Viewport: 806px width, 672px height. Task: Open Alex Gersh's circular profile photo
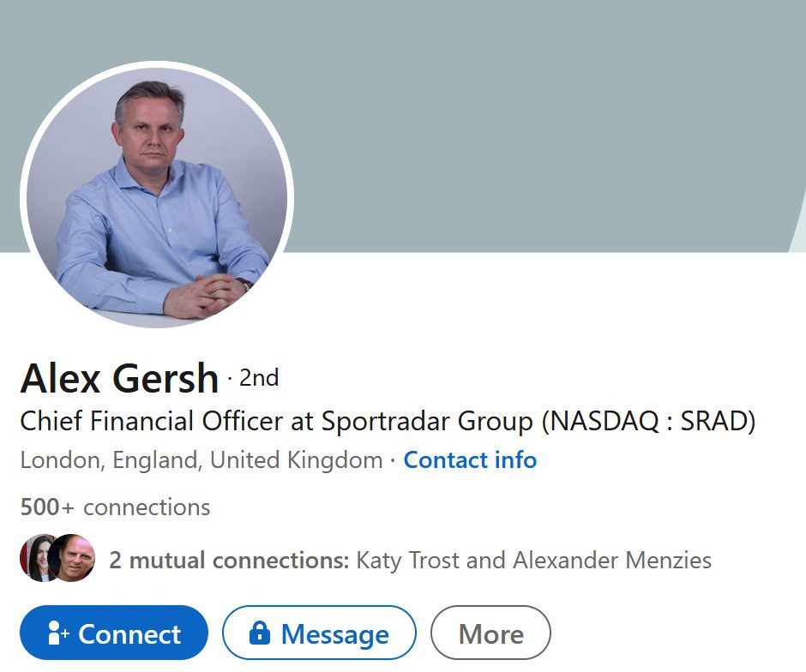click(157, 195)
